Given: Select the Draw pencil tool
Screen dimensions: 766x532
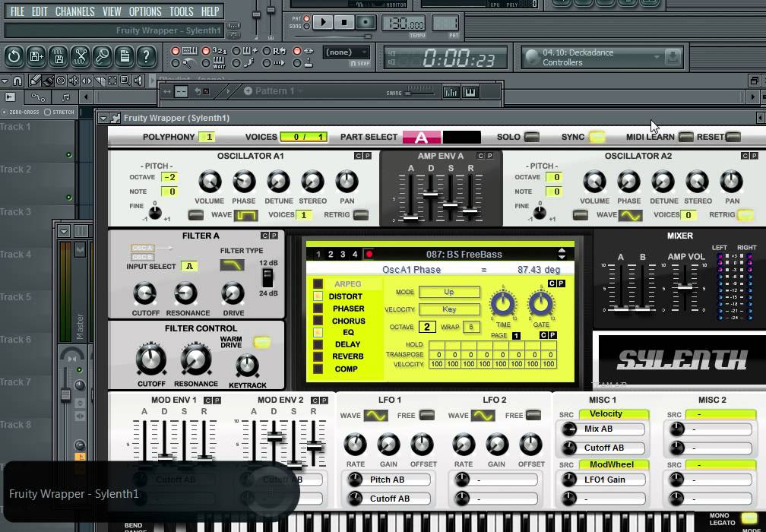Looking at the screenshot, I should coord(35,80).
